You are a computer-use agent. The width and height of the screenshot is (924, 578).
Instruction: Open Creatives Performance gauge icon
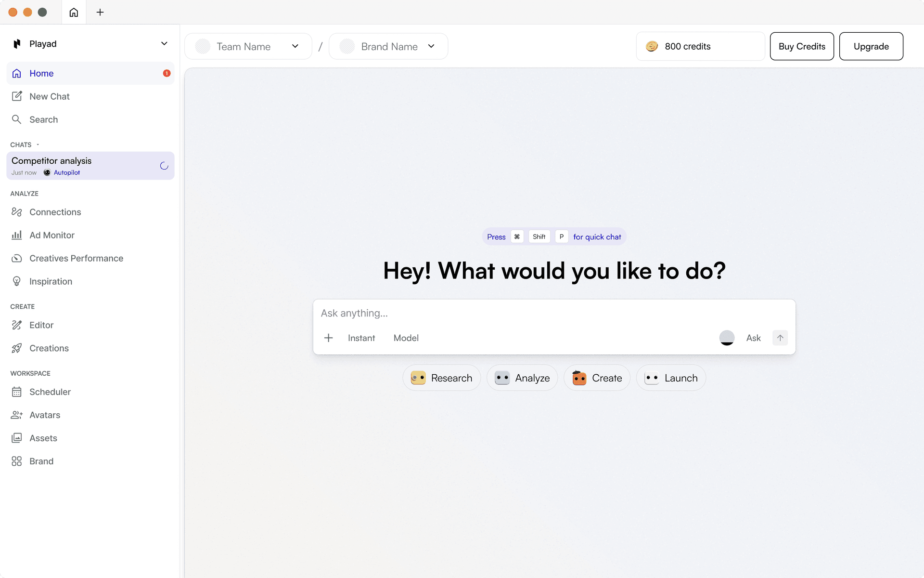point(17,258)
